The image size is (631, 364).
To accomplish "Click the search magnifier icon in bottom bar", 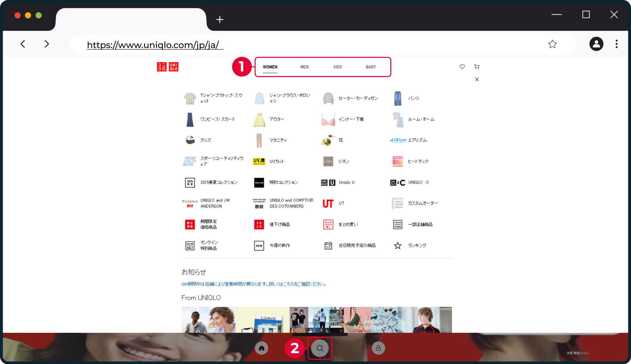I will tap(320, 348).
